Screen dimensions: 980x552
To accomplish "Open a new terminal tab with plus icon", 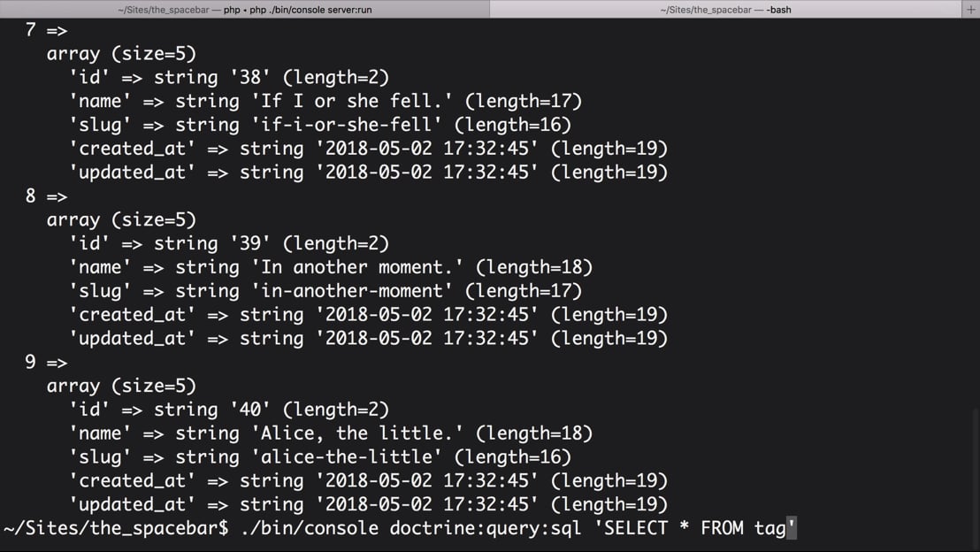I will click(970, 9).
